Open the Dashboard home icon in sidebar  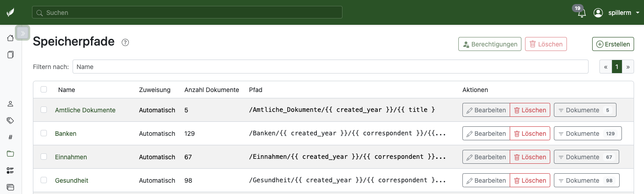pos(10,38)
